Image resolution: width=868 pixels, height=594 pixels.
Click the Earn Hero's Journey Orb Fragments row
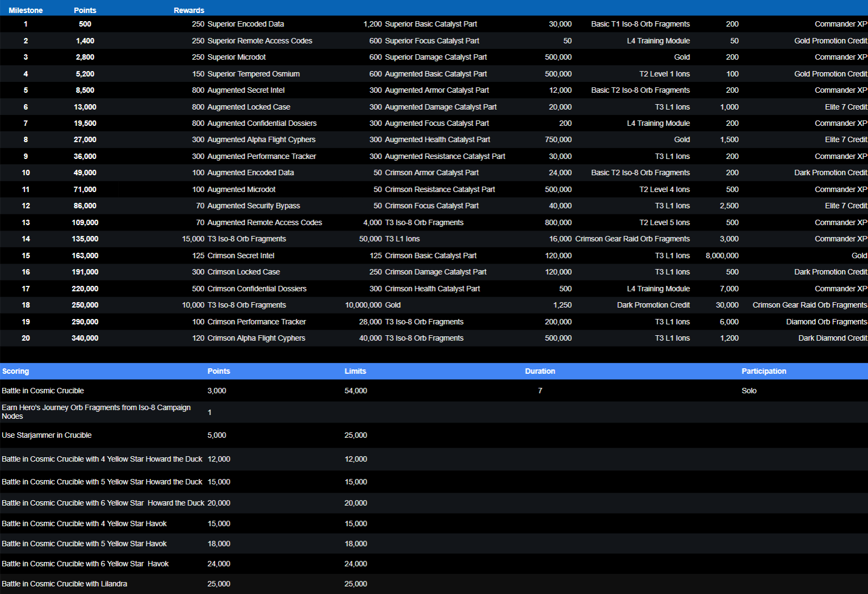point(96,412)
